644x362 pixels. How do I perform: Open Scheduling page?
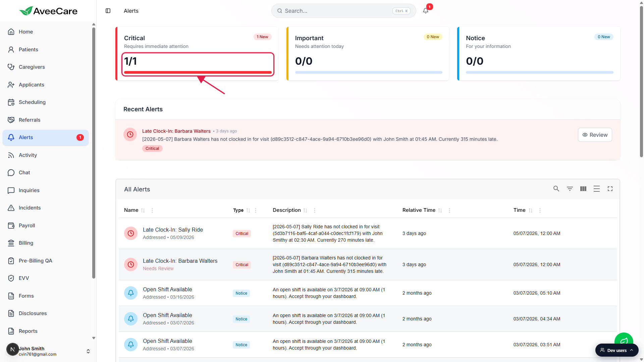(x=46, y=102)
